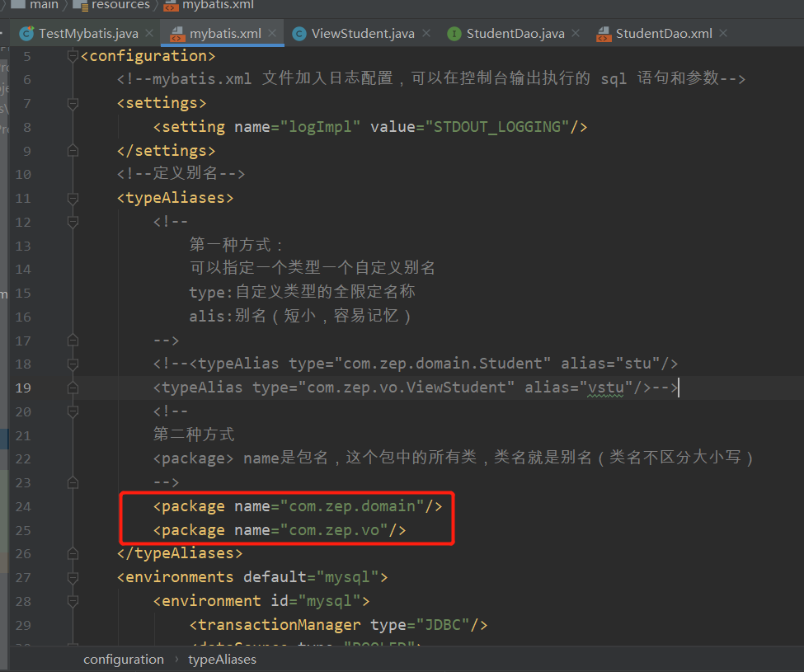The width and height of the screenshot is (804, 672).
Task: Click the environment id mysql value
Action: click(329, 601)
